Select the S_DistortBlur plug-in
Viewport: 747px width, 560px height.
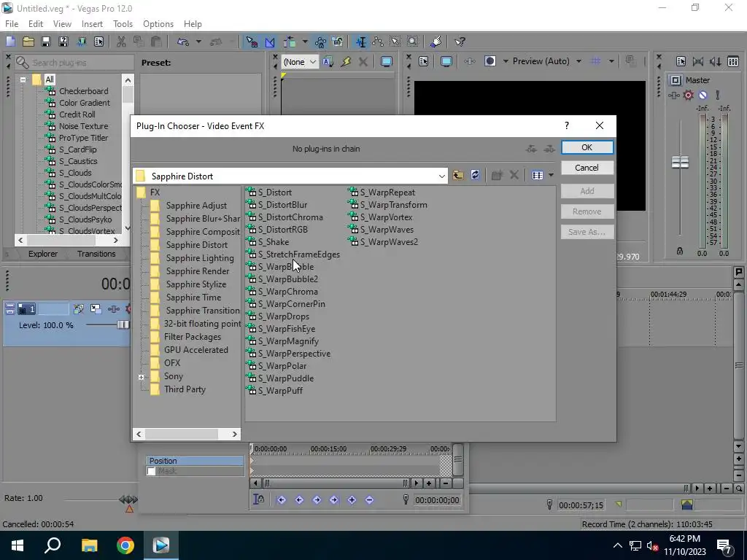click(282, 205)
